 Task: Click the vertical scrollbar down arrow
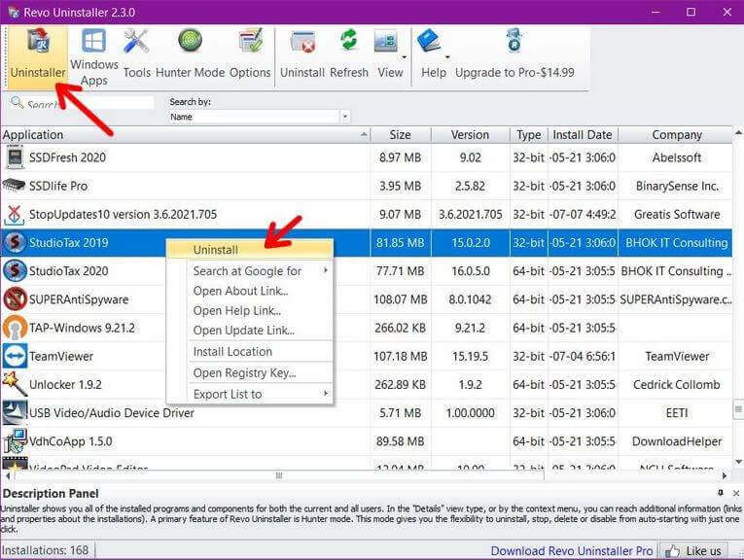[x=738, y=462]
